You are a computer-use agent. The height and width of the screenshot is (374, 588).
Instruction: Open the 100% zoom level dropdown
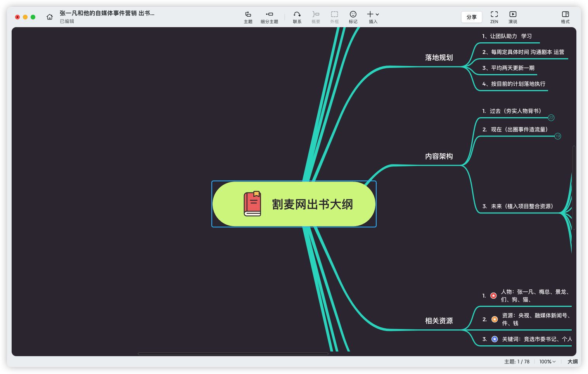point(547,362)
